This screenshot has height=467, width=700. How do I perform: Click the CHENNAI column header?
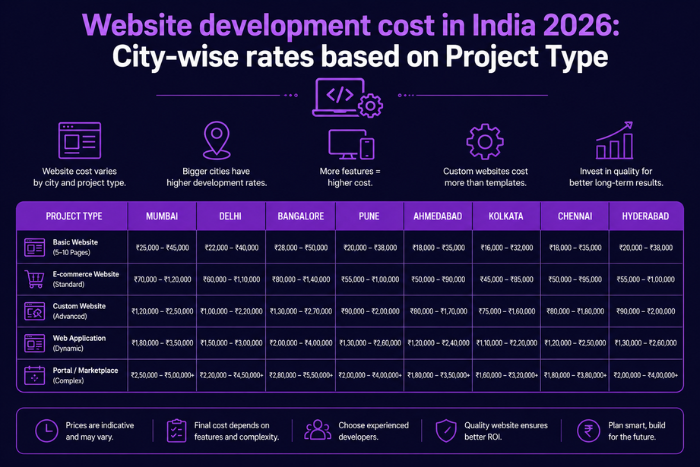tap(575, 216)
